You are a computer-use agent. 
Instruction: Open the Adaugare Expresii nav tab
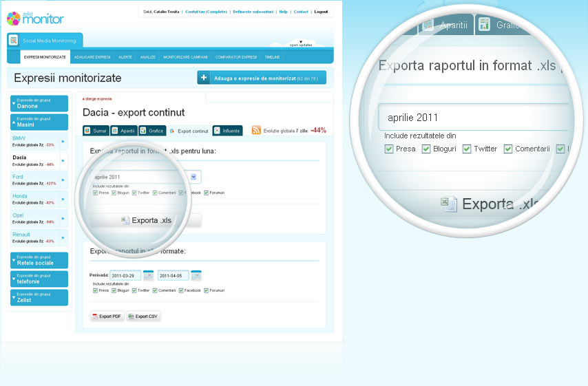click(x=92, y=57)
